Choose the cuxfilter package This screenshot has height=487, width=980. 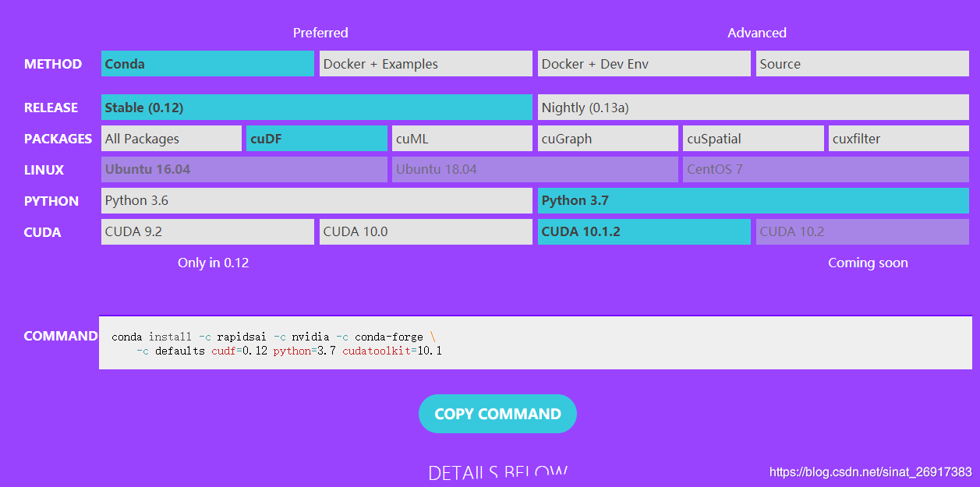click(898, 138)
